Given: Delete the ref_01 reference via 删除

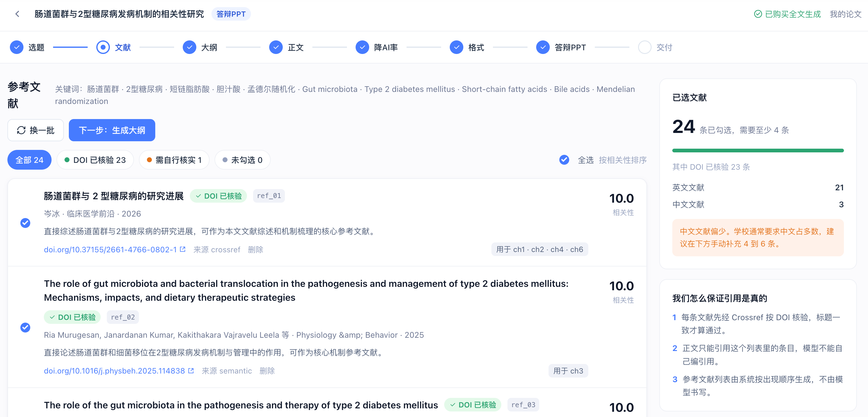Looking at the screenshot, I should coord(255,250).
